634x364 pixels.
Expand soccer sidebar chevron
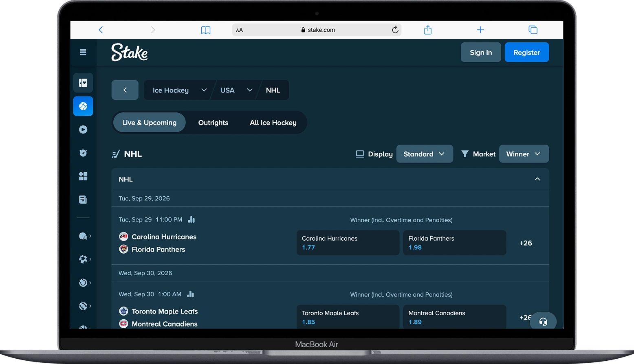[90, 259]
